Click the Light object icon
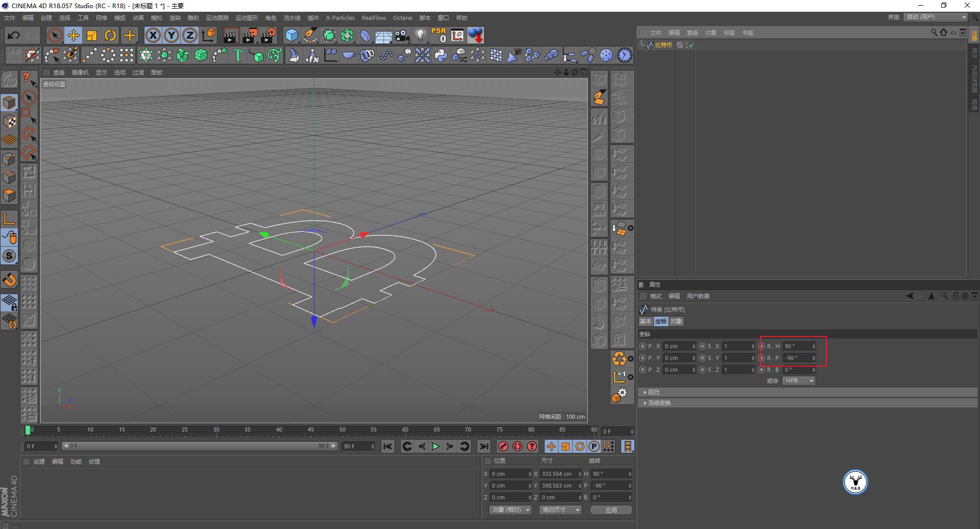 tap(420, 35)
